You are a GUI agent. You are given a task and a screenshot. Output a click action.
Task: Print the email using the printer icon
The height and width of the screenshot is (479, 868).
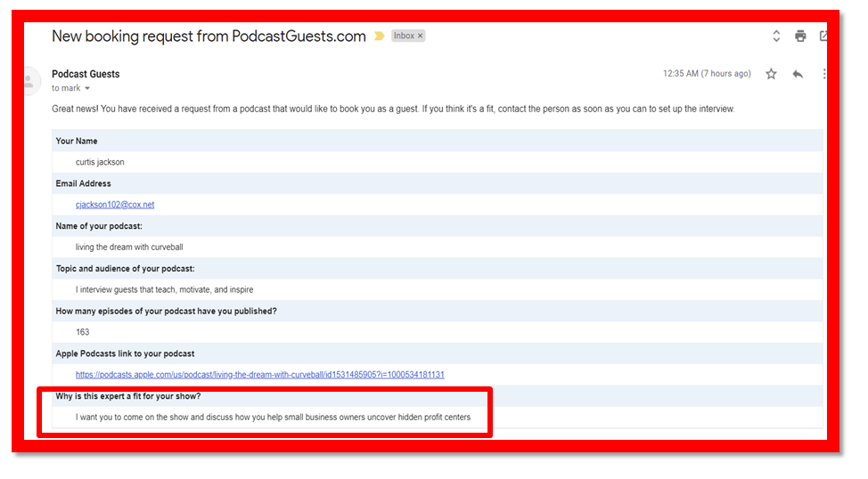[x=800, y=37]
